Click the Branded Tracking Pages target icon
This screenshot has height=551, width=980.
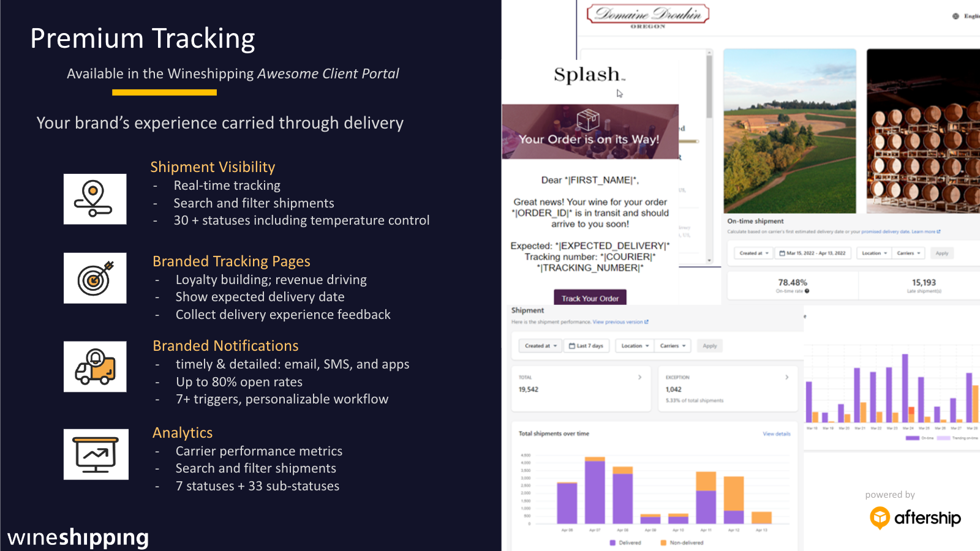95,278
